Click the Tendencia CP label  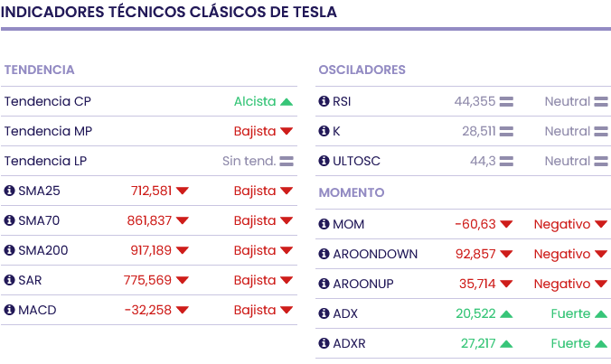[47, 101]
